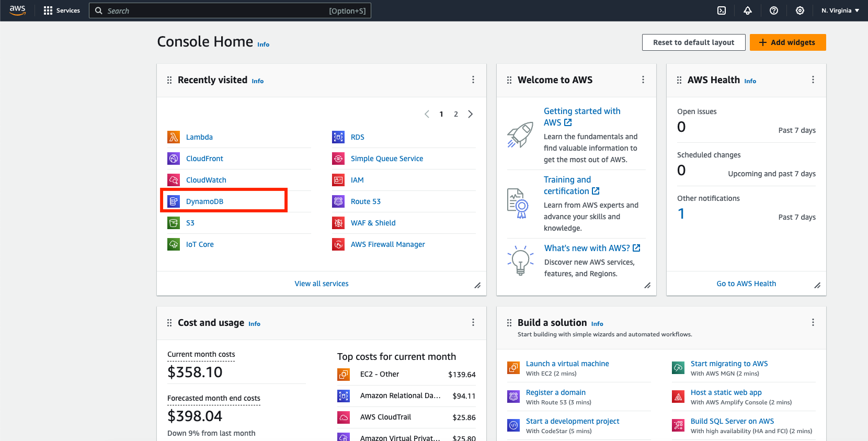Open the S3 service icon
The image size is (868, 441).
point(174,223)
